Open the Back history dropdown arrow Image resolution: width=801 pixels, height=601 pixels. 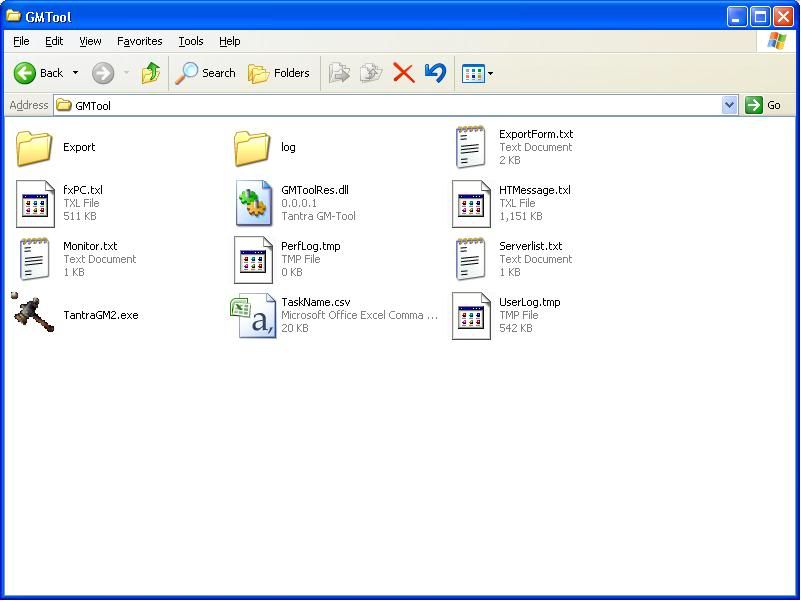coord(75,73)
